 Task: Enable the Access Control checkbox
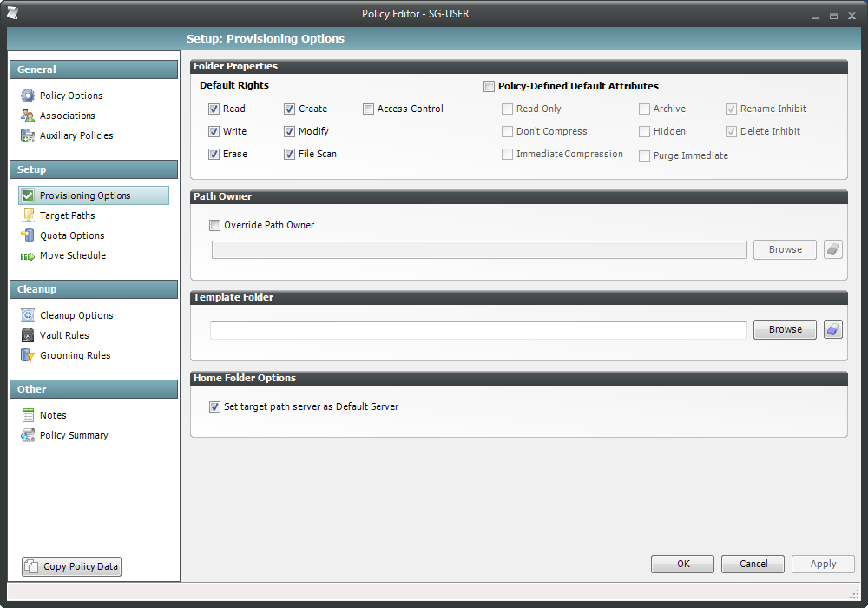point(368,109)
